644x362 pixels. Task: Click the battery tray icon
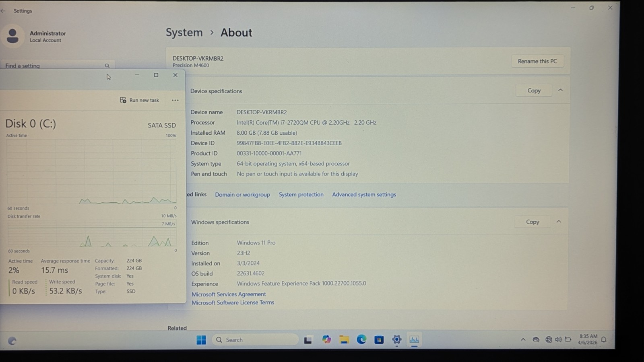568,339
